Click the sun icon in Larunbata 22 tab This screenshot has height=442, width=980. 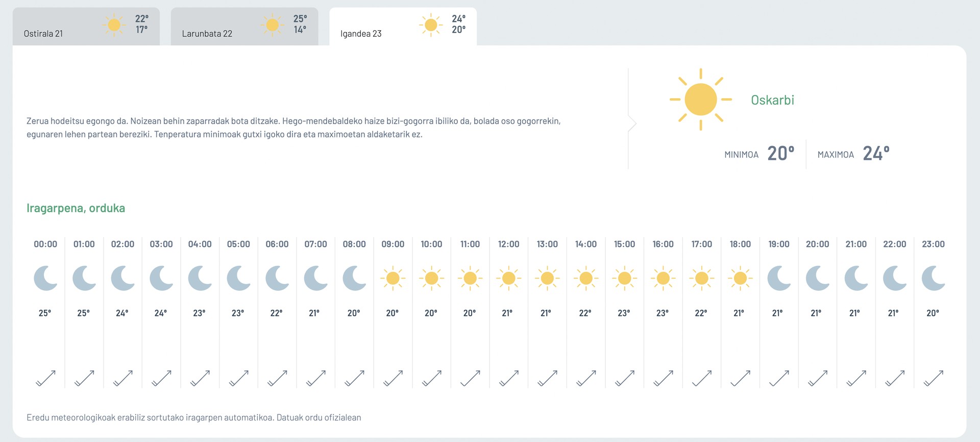(x=273, y=25)
